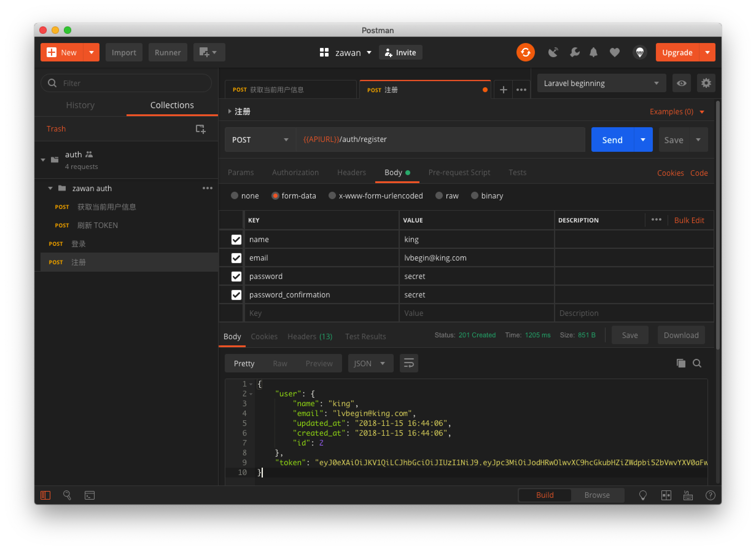Select the zawan auth collection folder
This screenshot has height=550, width=756.
(91, 188)
